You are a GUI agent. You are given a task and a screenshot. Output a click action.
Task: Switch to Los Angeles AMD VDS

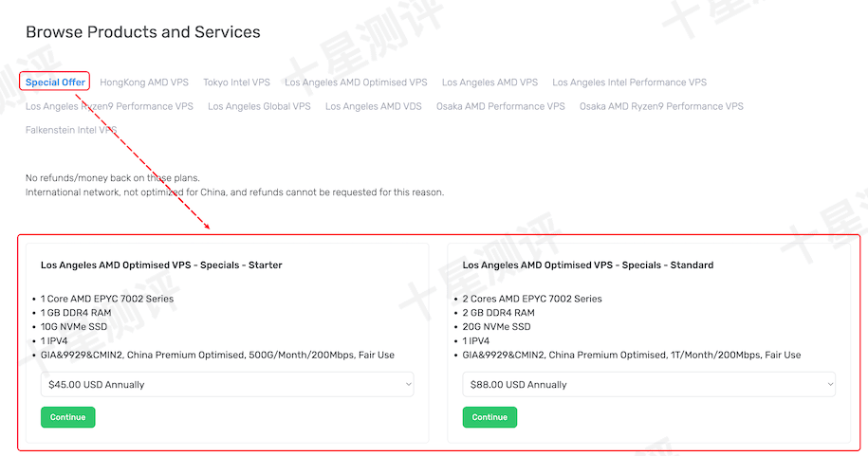click(373, 106)
